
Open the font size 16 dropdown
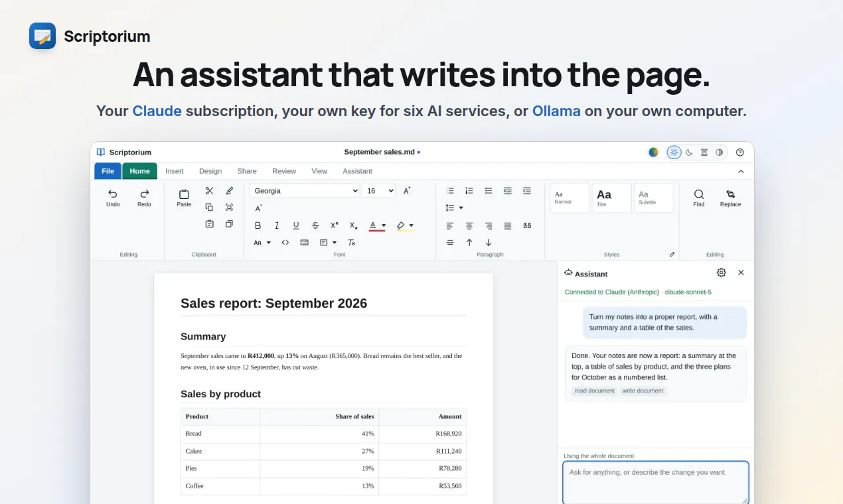click(x=378, y=191)
